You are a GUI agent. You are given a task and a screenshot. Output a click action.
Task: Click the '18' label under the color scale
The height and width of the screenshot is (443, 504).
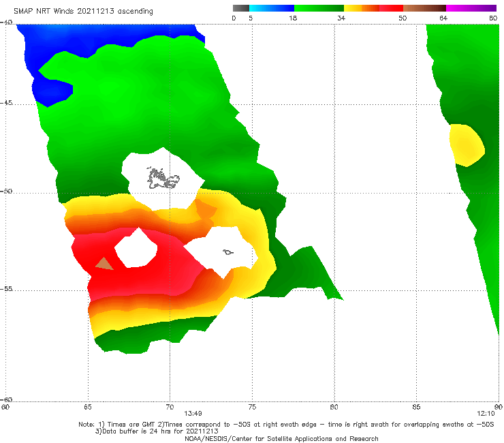tap(293, 18)
